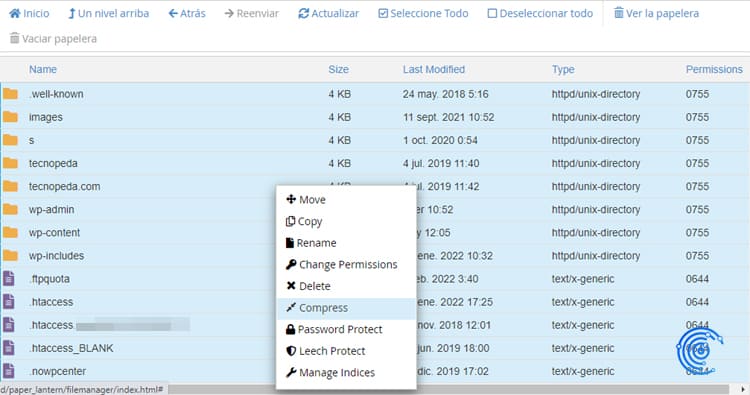Click the s folder icon
750x395 pixels.
[x=10, y=140]
